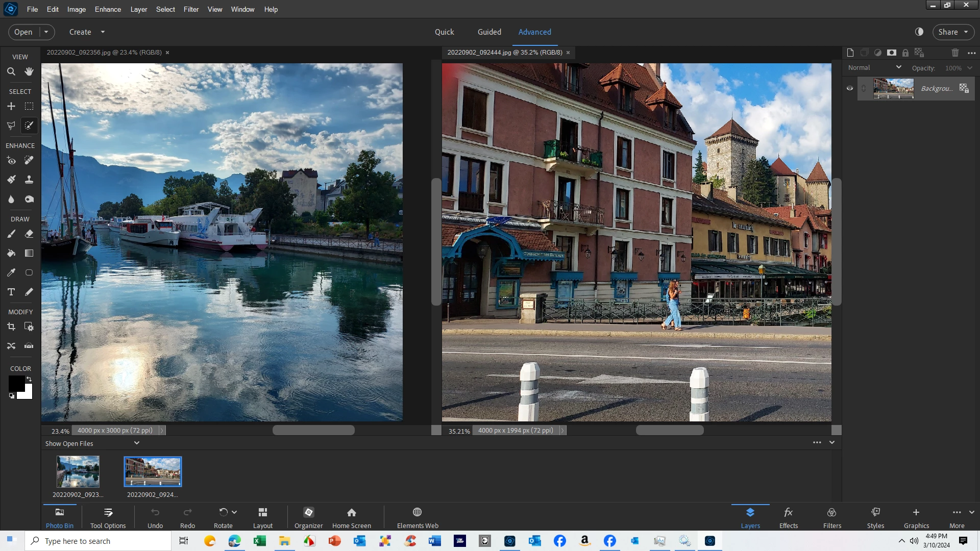Switch to the Guided tab
980x551 pixels.
[489, 32]
